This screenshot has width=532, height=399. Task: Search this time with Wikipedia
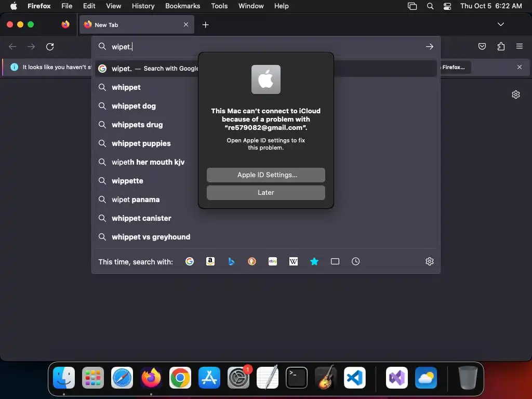click(x=294, y=261)
